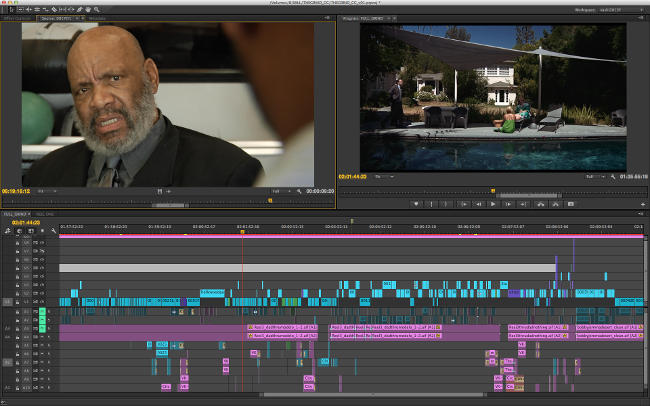
Task: Open timeline display settings wrench
Action: [x=53, y=231]
